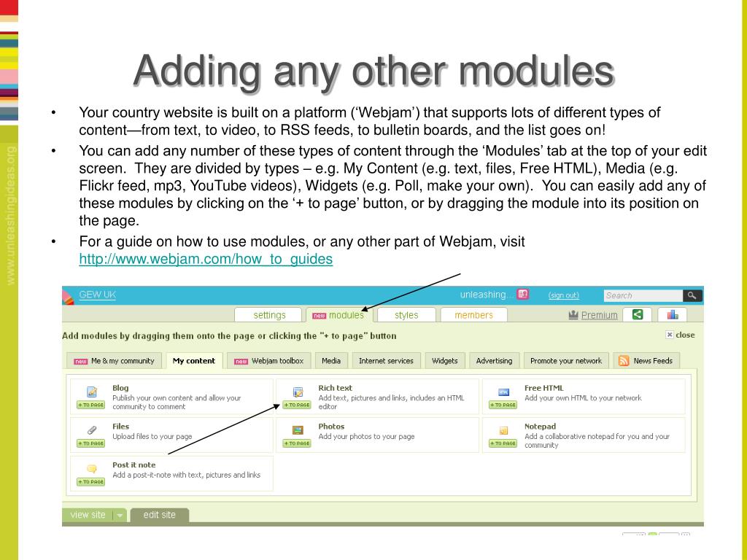Add Post it note with + to page
747x560 pixels.
coord(91,482)
